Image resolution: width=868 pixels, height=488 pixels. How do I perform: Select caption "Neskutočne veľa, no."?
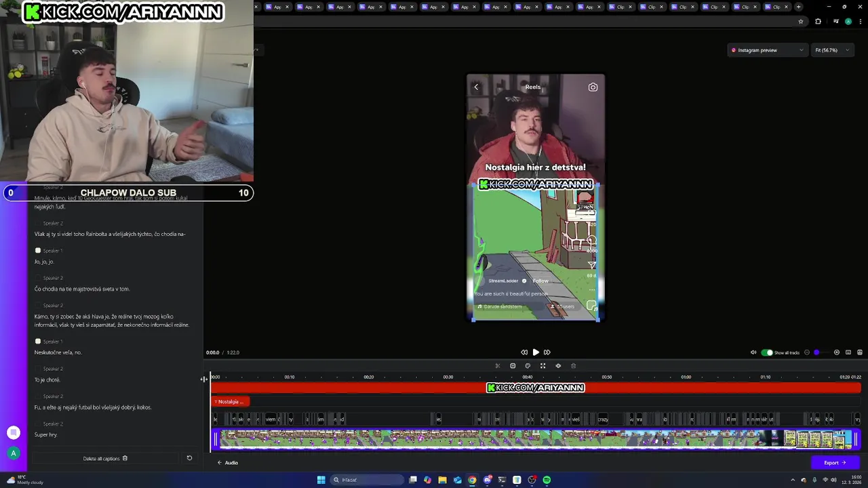(x=58, y=352)
